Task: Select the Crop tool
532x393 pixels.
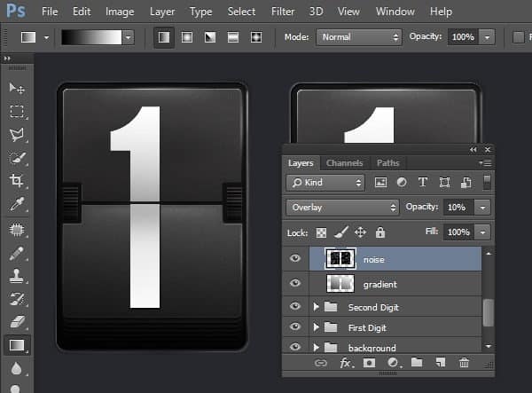Action: (17, 181)
